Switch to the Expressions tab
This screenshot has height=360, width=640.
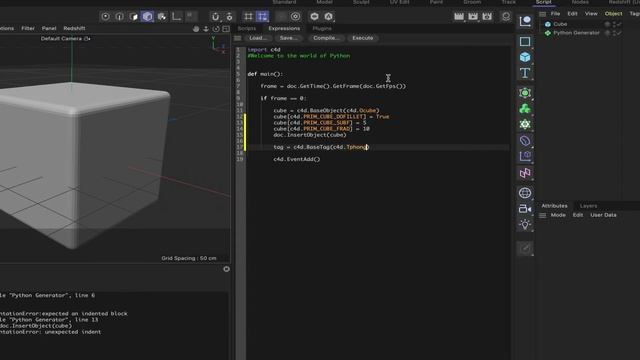coord(284,29)
